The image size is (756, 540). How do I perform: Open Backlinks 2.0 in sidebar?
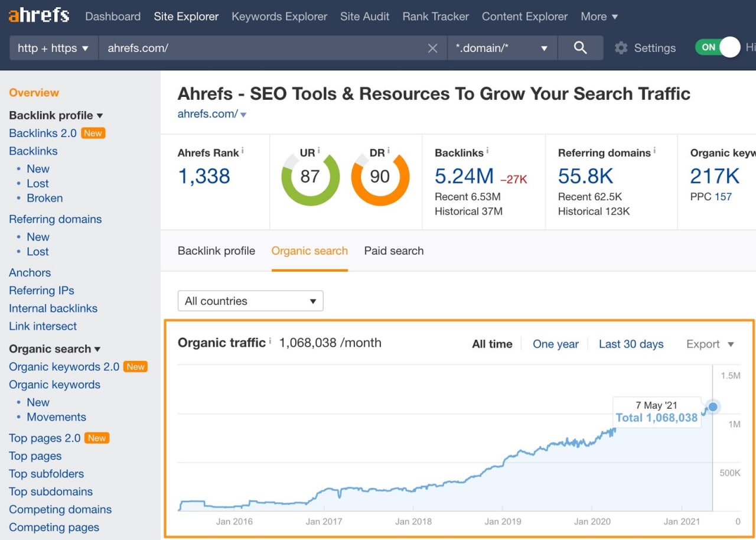click(x=43, y=133)
